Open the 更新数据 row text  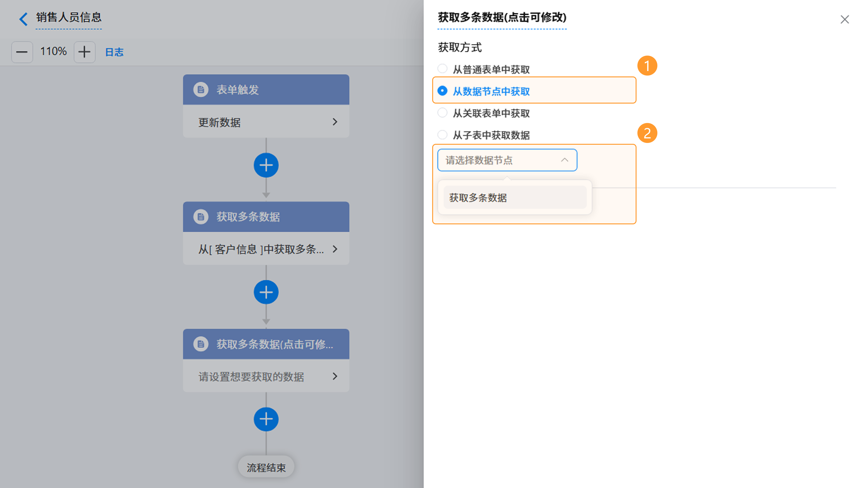219,122
